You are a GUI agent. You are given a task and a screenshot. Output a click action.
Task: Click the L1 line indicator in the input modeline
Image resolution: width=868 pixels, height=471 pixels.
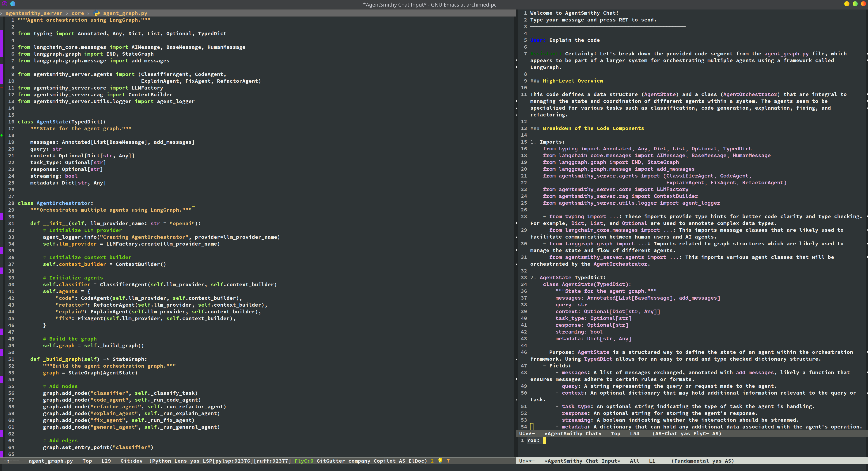(x=652, y=461)
